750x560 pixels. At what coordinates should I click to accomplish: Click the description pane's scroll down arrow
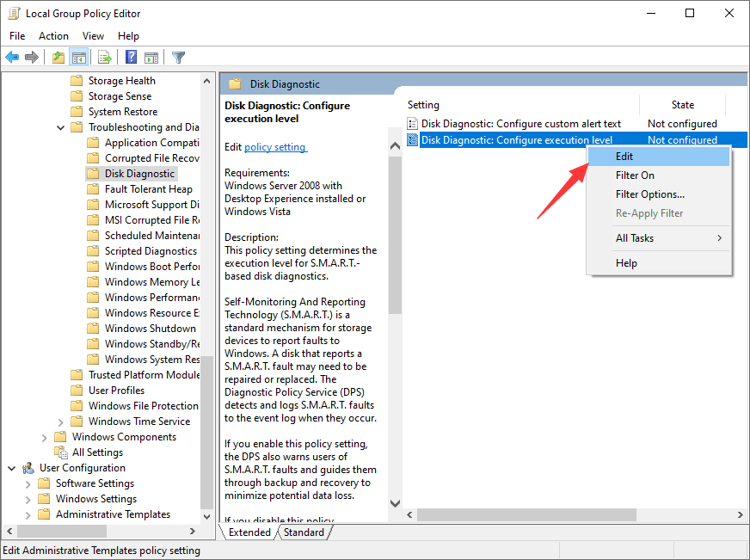click(x=395, y=503)
